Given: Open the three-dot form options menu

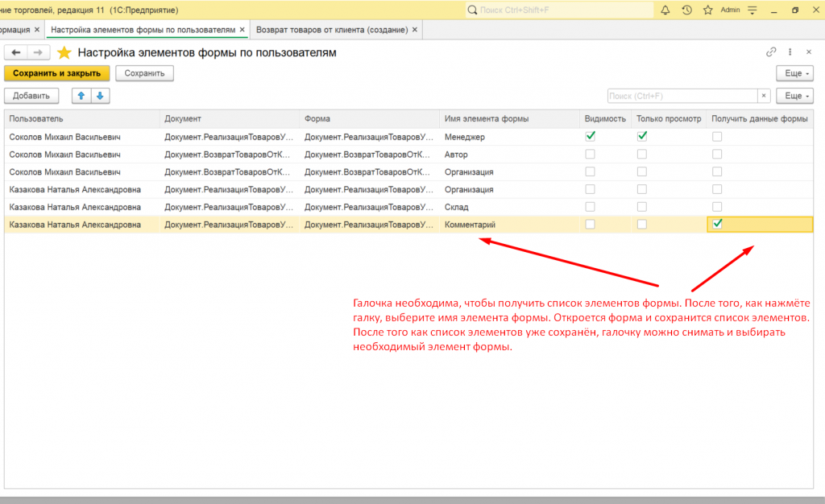Looking at the screenshot, I should tap(790, 52).
